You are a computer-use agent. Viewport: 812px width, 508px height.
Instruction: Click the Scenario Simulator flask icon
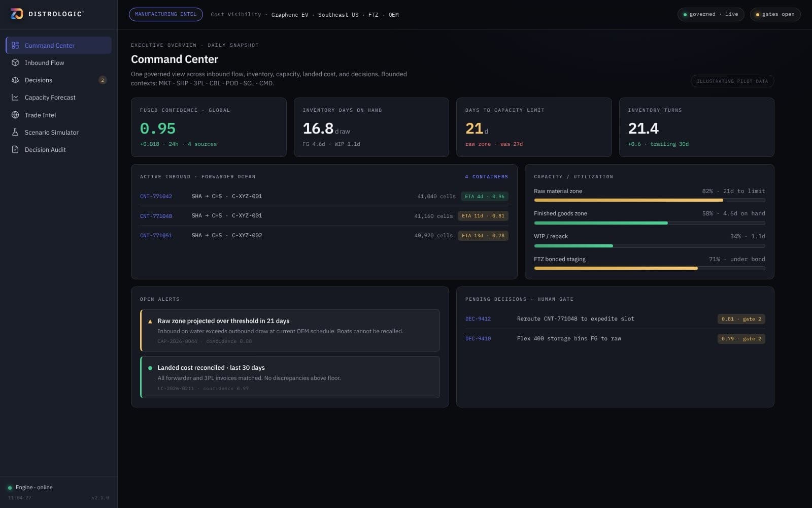tap(15, 132)
